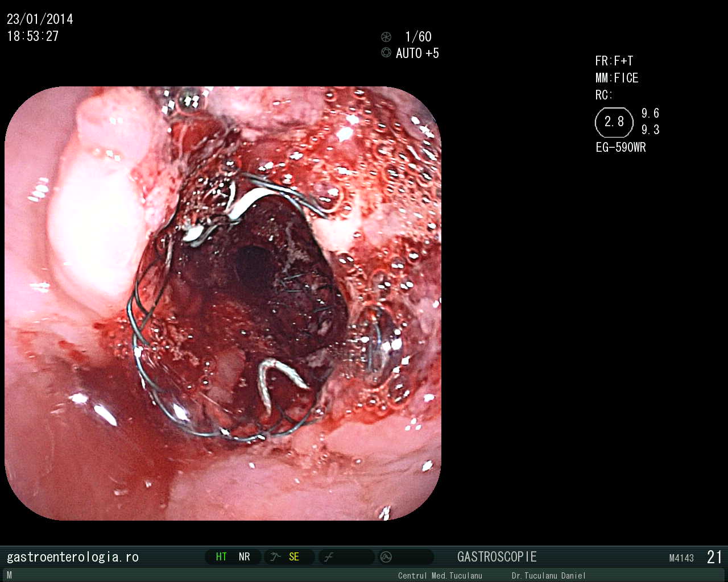Select the yellow SE indicator
Screen dimensions: 728x582
coord(294,557)
